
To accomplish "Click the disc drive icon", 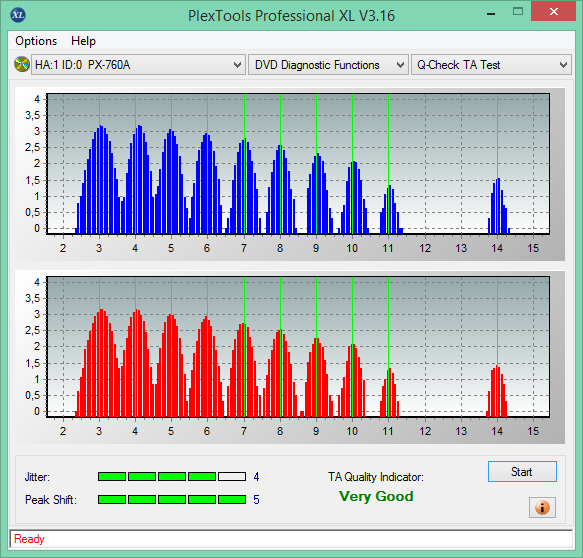I will pos(22,64).
